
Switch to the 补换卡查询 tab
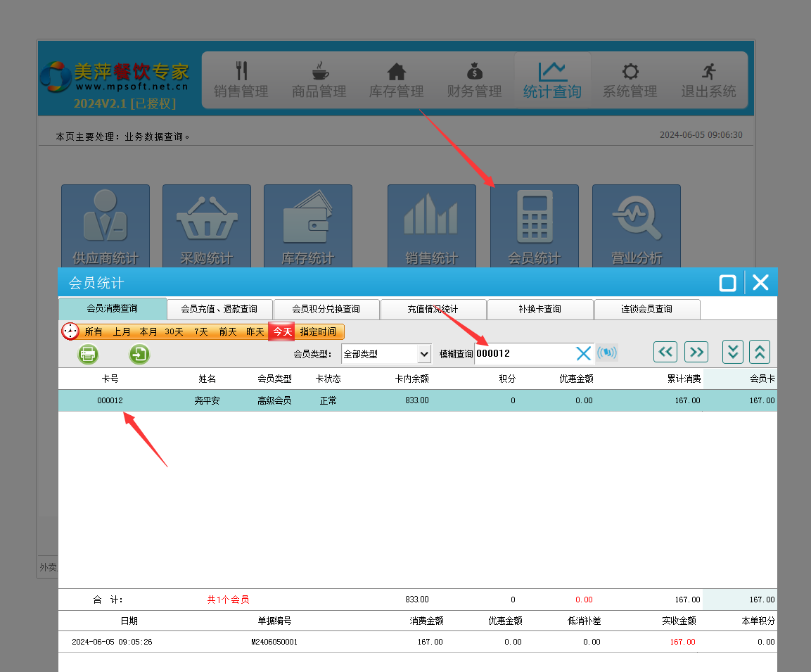pyautogui.click(x=539, y=309)
